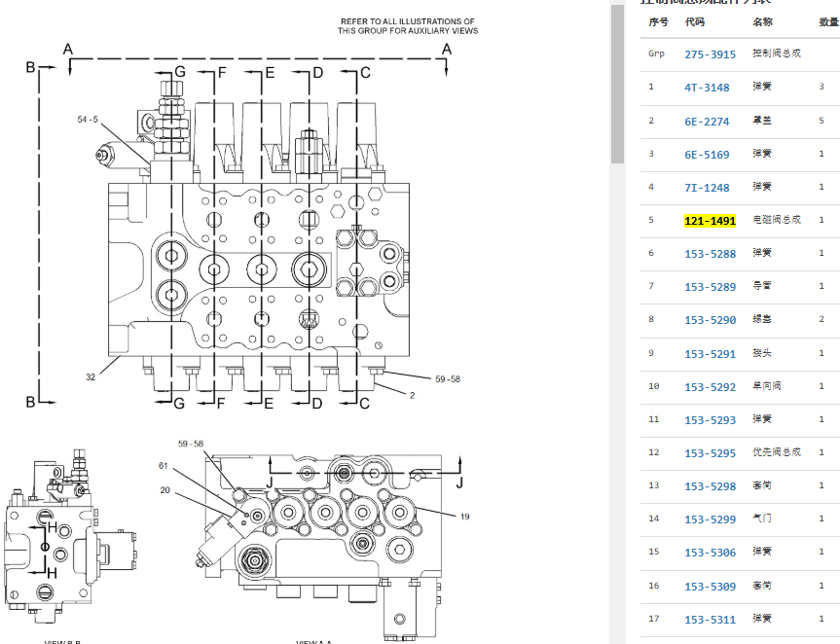840x644 pixels.
Task: Click the Grp row index cell
Action: click(x=656, y=54)
